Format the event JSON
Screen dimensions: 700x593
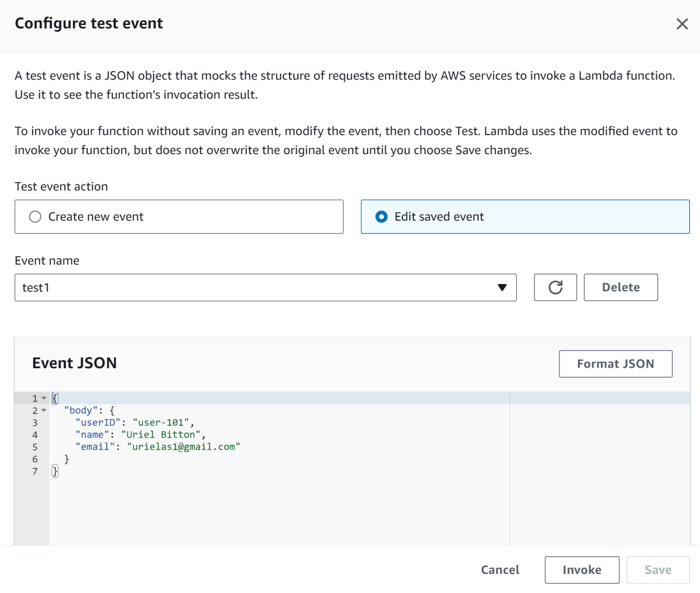tap(615, 364)
